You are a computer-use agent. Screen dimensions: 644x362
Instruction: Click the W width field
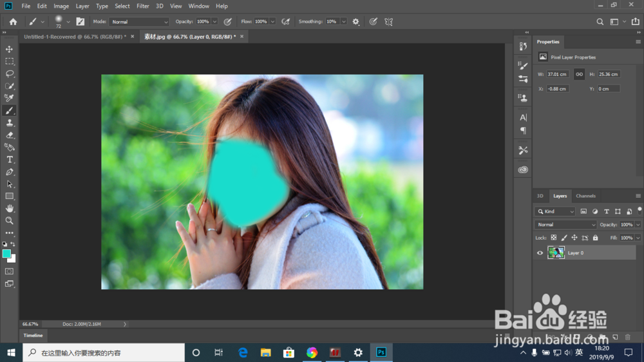557,74
